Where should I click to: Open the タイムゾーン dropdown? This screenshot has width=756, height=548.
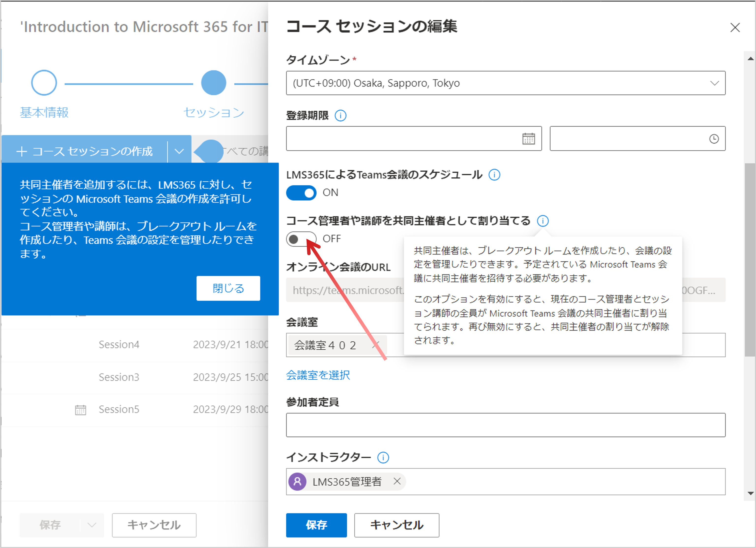pyautogui.click(x=505, y=83)
